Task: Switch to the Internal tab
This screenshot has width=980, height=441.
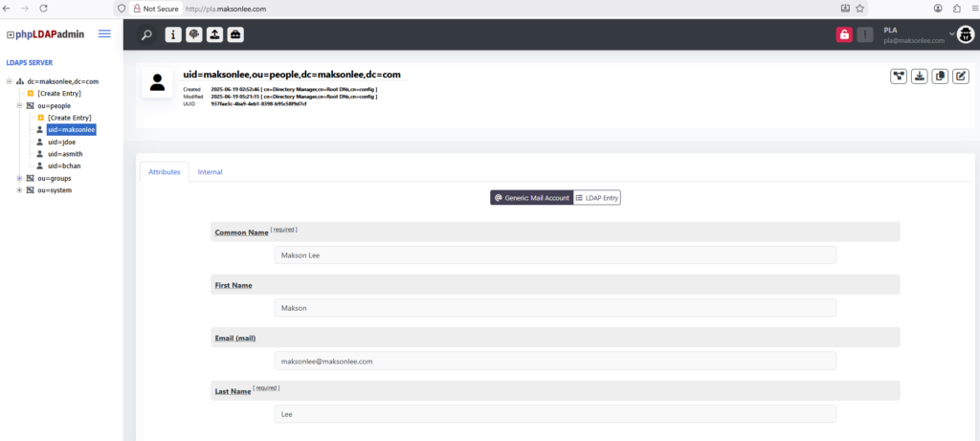Action: 210,171
